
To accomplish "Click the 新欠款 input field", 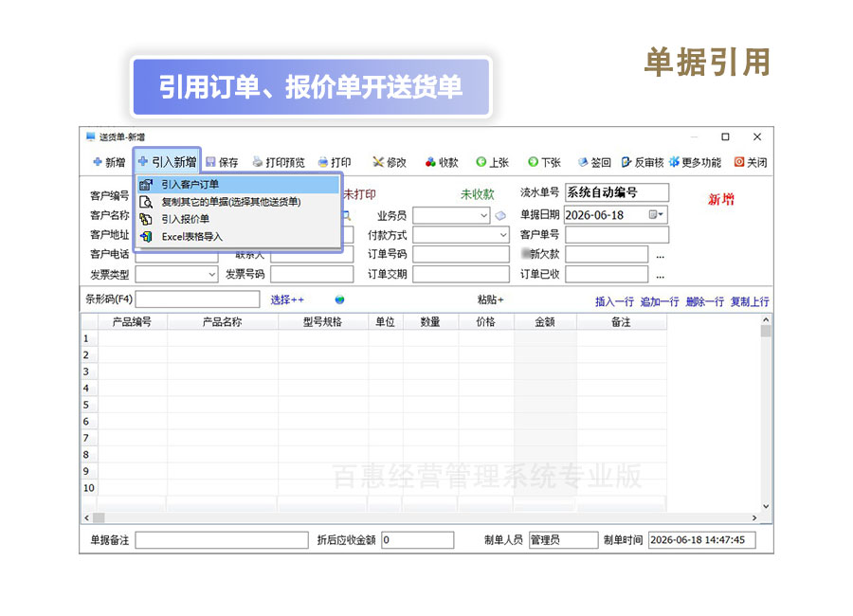I will (608, 255).
